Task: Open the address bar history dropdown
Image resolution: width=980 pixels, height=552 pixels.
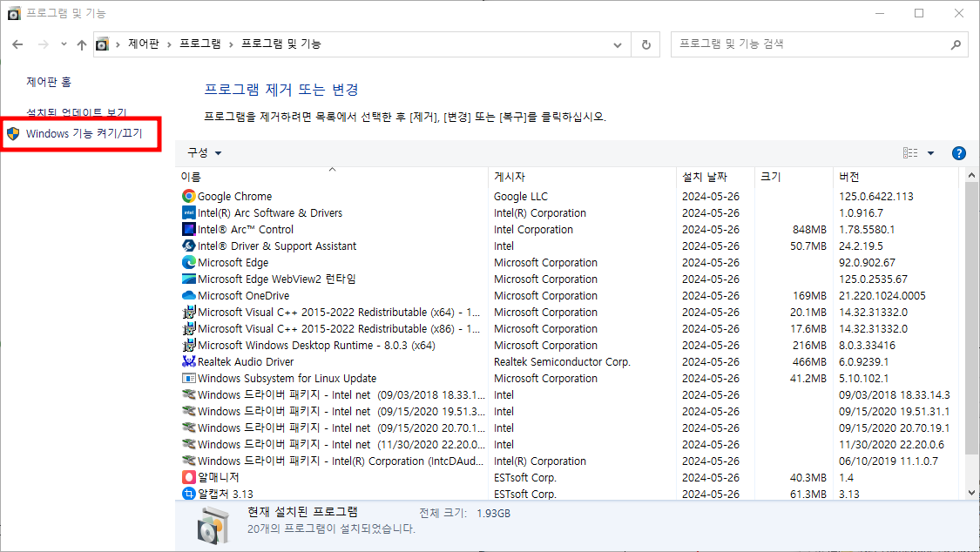Action: (618, 44)
